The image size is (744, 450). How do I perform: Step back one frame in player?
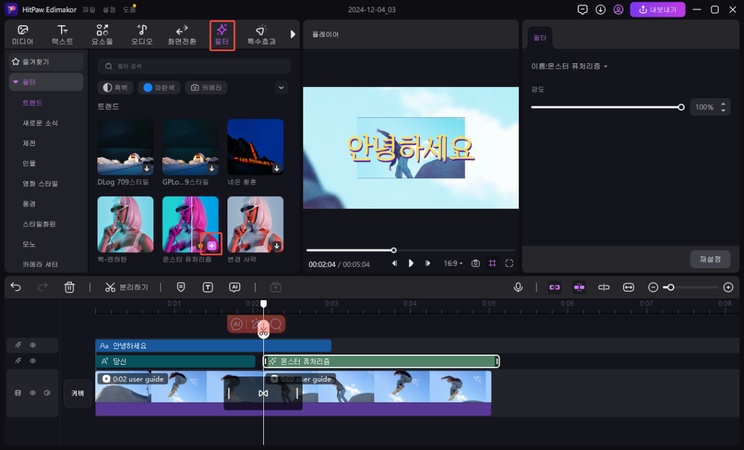click(394, 263)
